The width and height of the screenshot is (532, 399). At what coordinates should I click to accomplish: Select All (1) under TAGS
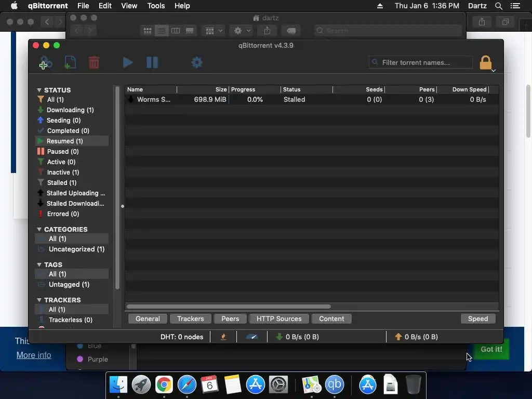click(x=72, y=274)
